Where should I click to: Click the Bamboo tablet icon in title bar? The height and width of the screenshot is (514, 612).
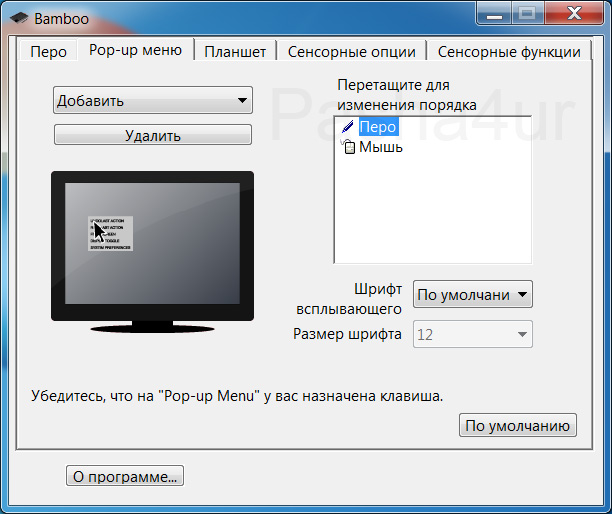[19, 18]
